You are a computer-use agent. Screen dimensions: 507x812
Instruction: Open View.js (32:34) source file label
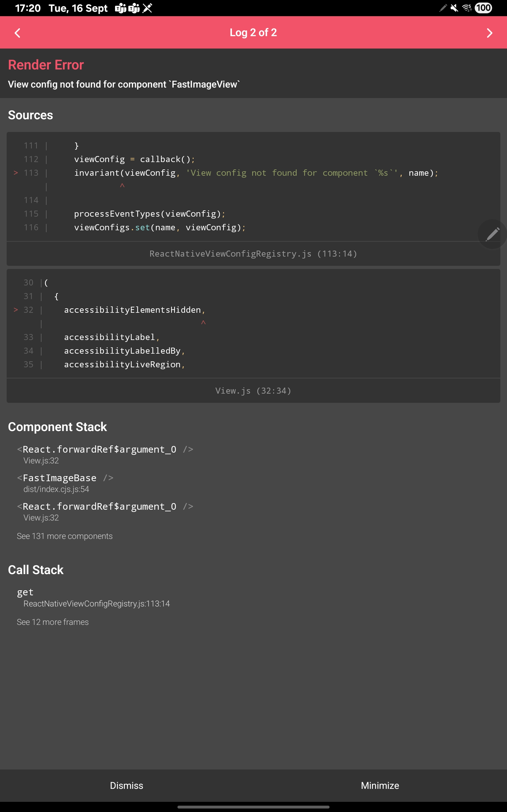253,390
